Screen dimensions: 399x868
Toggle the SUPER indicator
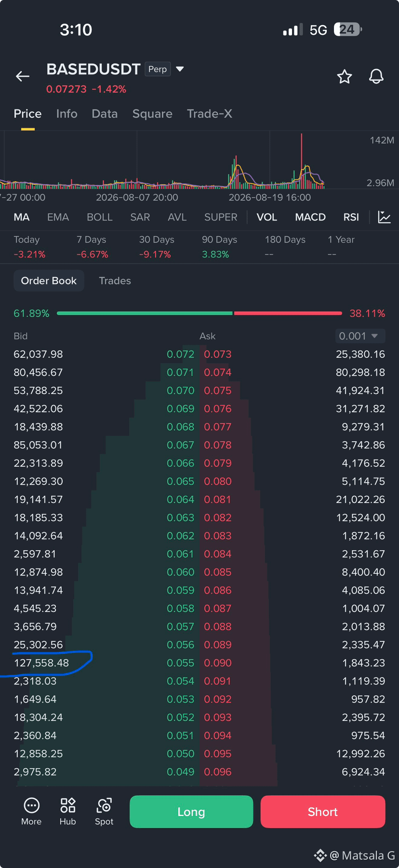pyautogui.click(x=221, y=217)
